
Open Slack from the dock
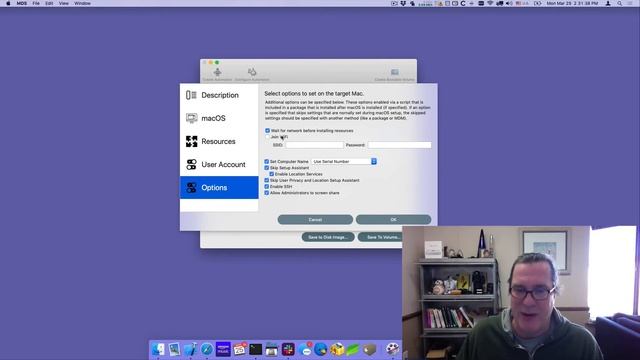point(288,349)
